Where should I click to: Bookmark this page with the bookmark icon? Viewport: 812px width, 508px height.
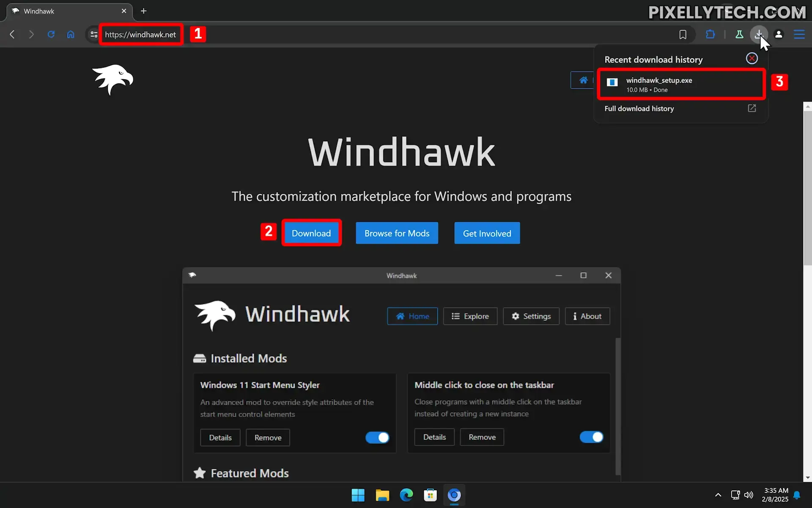(683, 34)
